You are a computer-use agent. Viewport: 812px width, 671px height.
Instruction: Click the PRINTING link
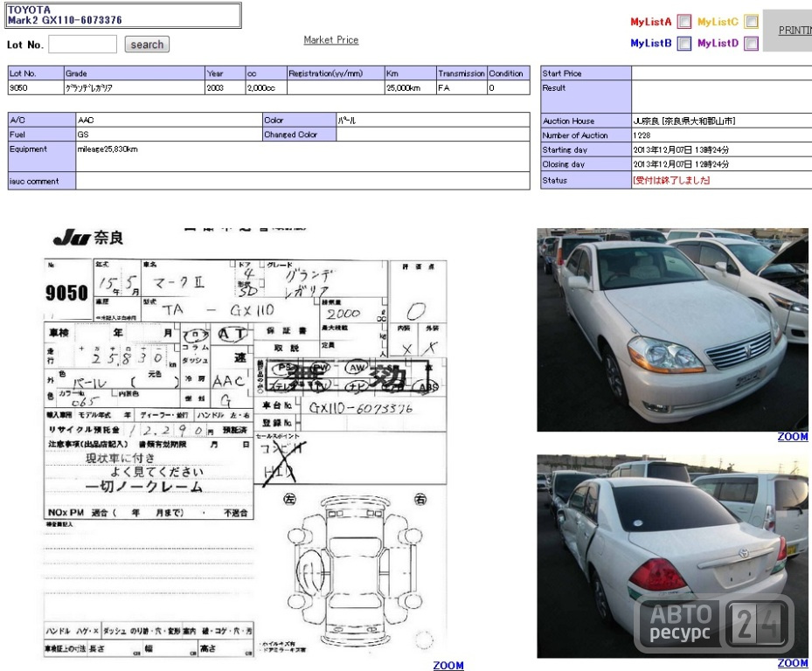pyautogui.click(x=795, y=31)
